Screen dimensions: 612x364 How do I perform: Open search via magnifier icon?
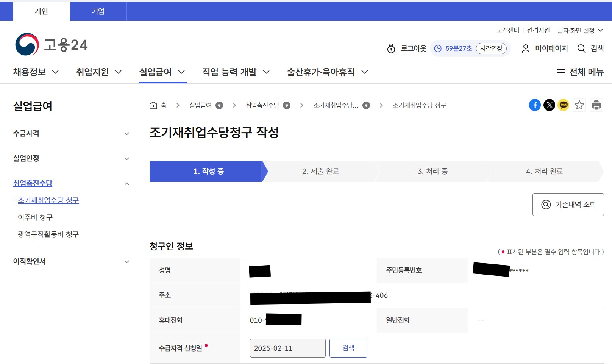tap(581, 48)
